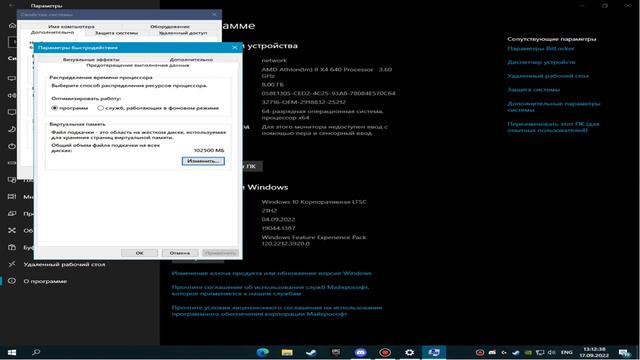Open "Удаленный рабочий стол" in the sidebar
This screenshot has width=640, height=360.
64,264
